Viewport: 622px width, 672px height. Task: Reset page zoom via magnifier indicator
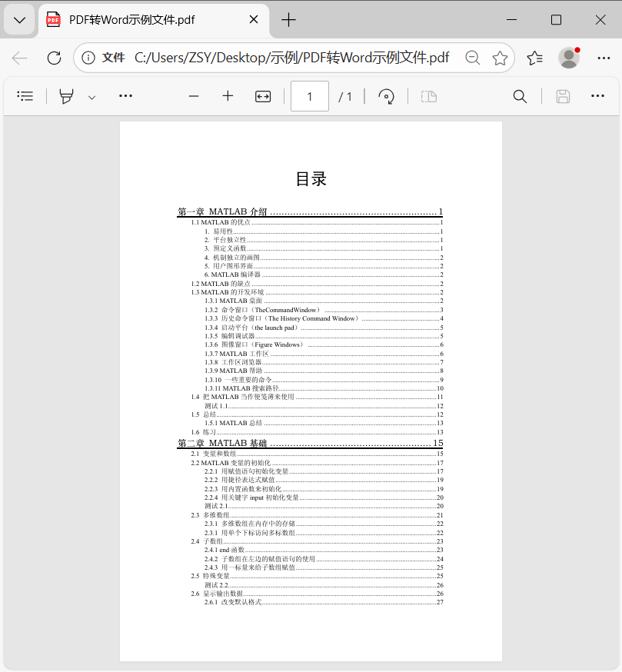(x=472, y=58)
